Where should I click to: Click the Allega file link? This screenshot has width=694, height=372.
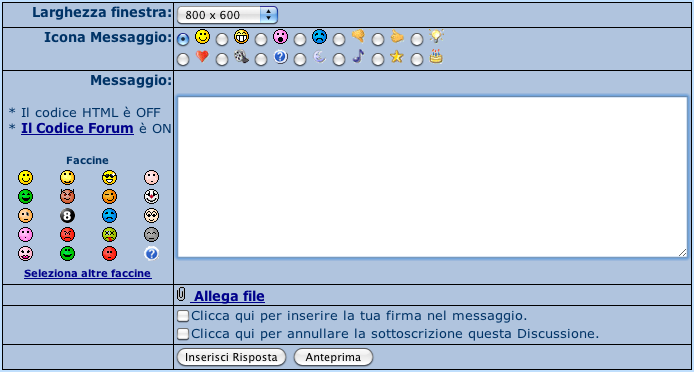point(230,296)
